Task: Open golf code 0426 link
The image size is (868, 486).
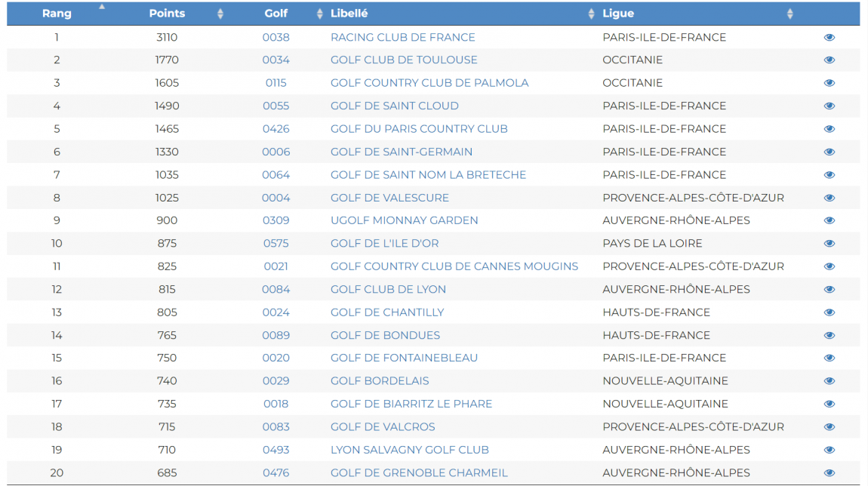Action: coord(275,129)
